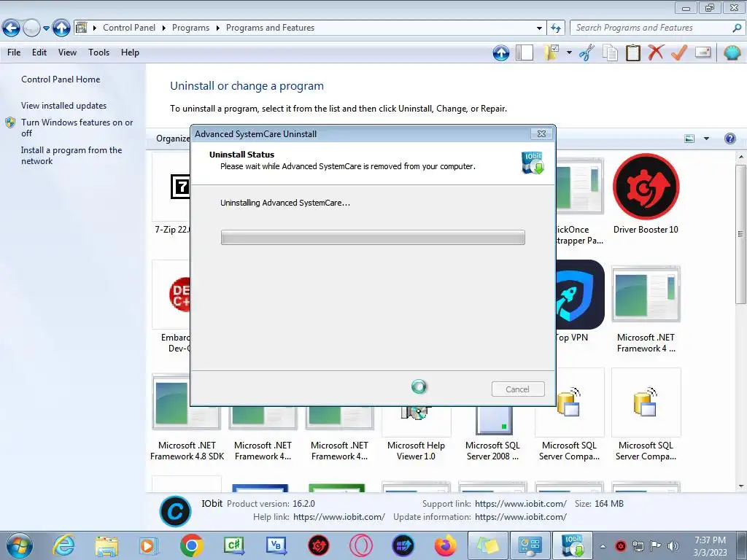
Task: Open the C# taskbar application icon
Action: (234, 545)
